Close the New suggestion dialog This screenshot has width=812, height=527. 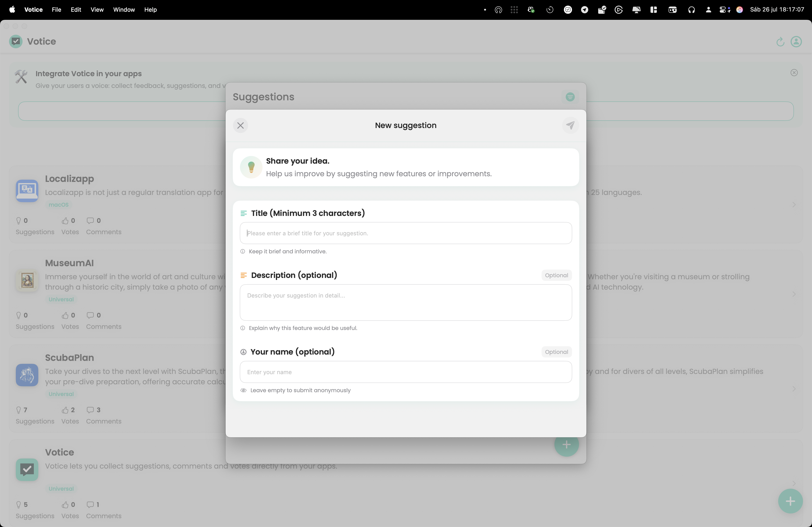pyautogui.click(x=240, y=126)
